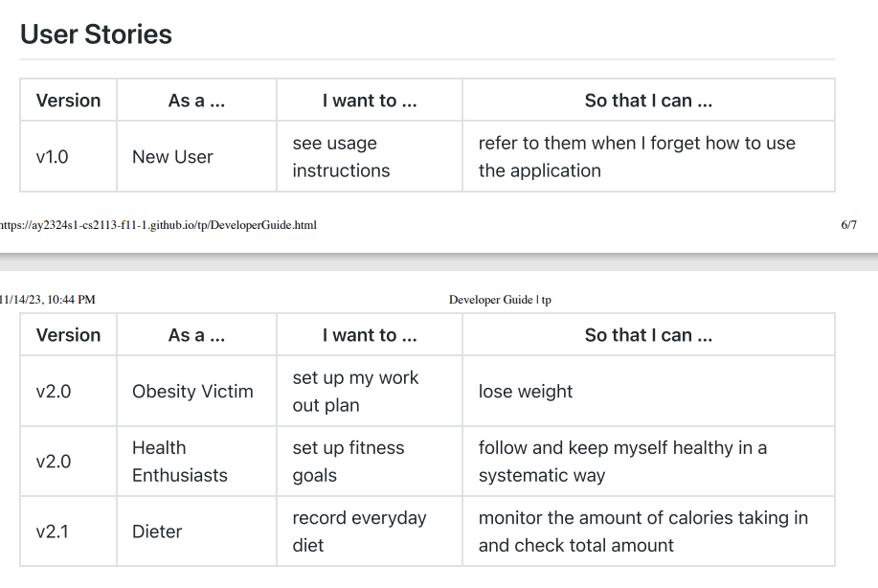This screenshot has width=878, height=588.
Task: Open the DeveloperGuide.html URL in footer
Action: (x=158, y=225)
